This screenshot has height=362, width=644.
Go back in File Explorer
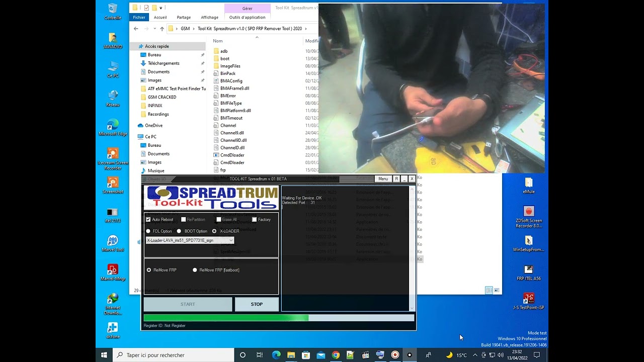[136, 29]
